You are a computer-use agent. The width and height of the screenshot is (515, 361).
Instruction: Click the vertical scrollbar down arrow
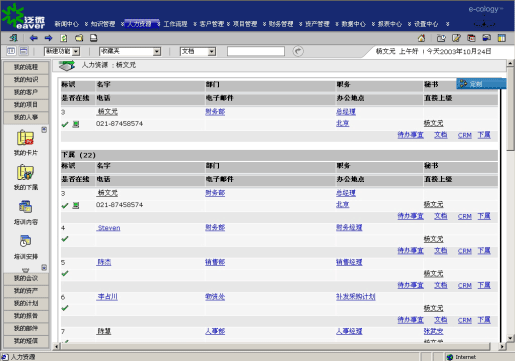[x=510, y=338]
